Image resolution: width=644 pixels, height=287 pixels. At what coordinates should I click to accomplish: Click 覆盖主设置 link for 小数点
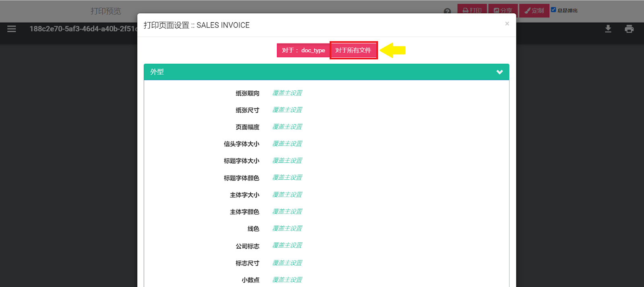[287, 280]
